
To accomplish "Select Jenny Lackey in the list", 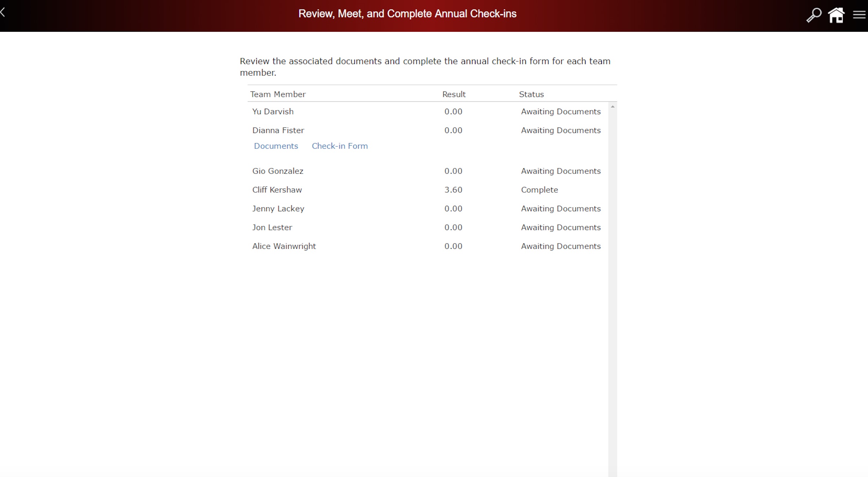I will (x=278, y=209).
